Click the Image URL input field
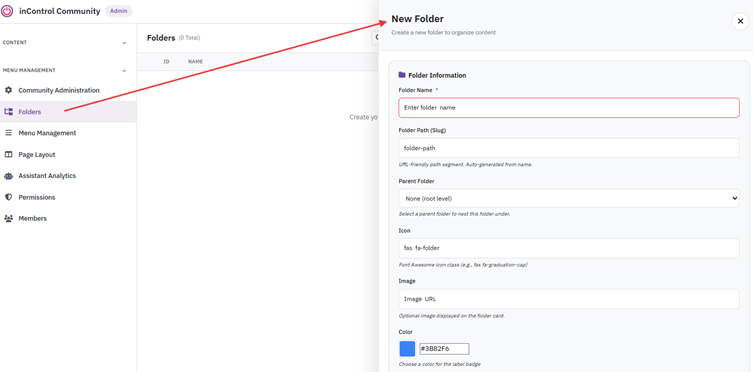Image resolution: width=753 pixels, height=372 pixels. 569,299
